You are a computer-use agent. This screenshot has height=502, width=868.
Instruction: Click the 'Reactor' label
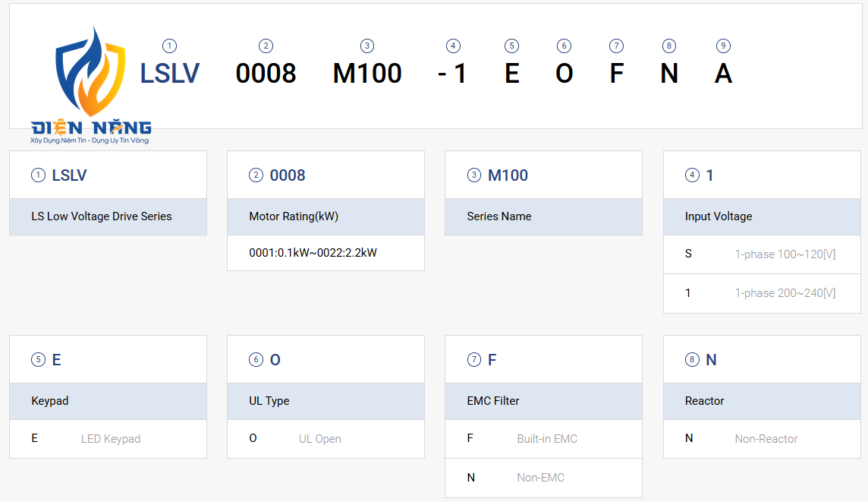pos(704,400)
